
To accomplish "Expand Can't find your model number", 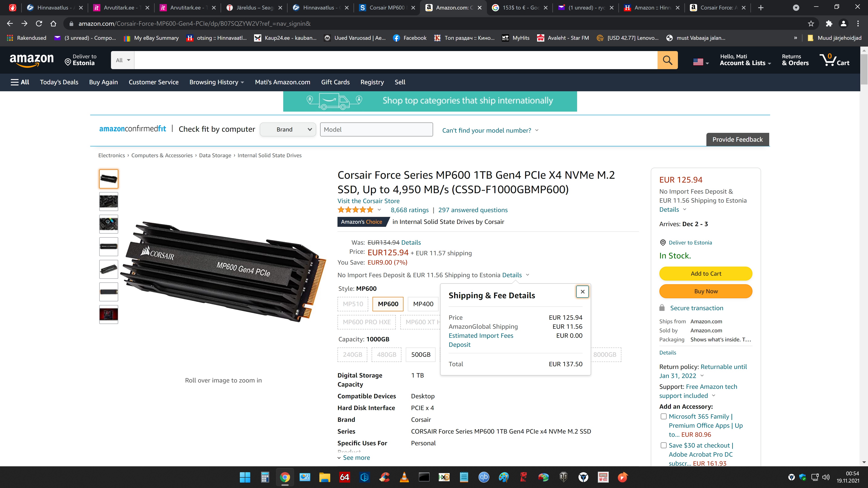I will [490, 130].
